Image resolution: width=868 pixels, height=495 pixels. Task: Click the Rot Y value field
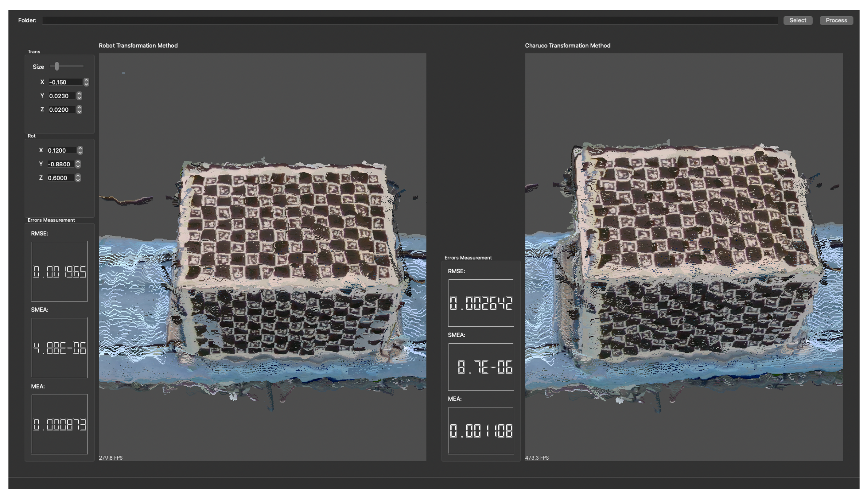click(60, 164)
